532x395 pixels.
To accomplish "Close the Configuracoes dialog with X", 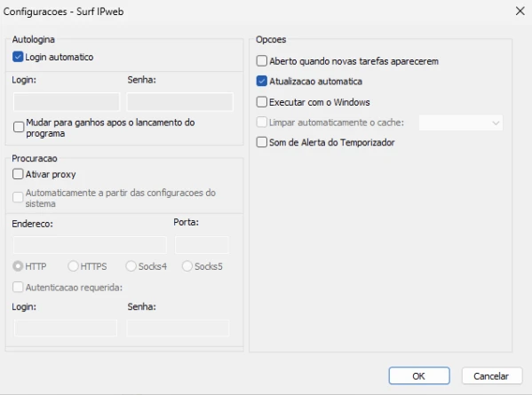I will point(520,11).
